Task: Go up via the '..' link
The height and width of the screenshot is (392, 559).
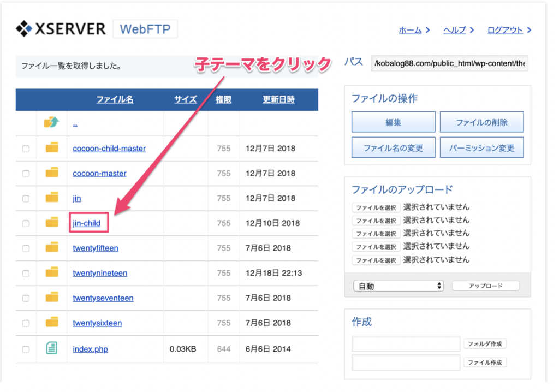Action: (x=75, y=124)
